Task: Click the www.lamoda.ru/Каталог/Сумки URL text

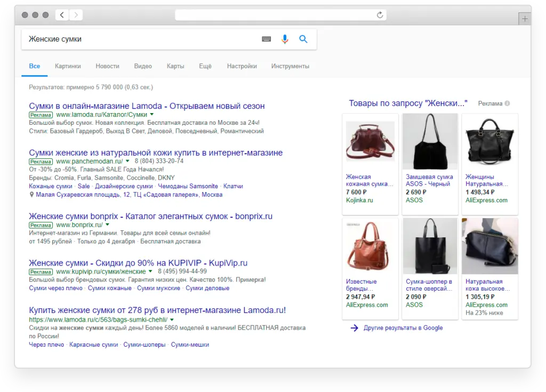Action: [x=102, y=115]
